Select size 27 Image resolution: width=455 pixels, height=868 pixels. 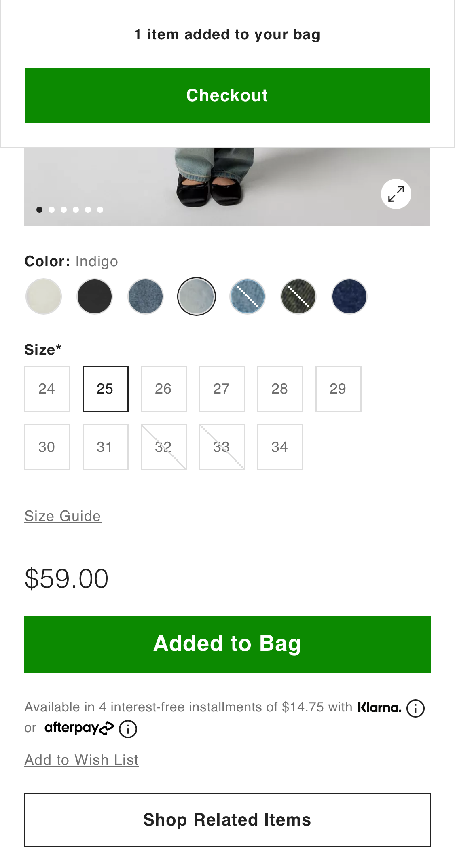(222, 388)
